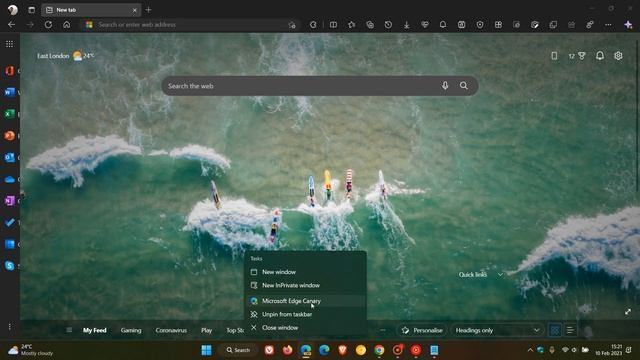
Task: Open the taskbar Search box
Action: 238,350
